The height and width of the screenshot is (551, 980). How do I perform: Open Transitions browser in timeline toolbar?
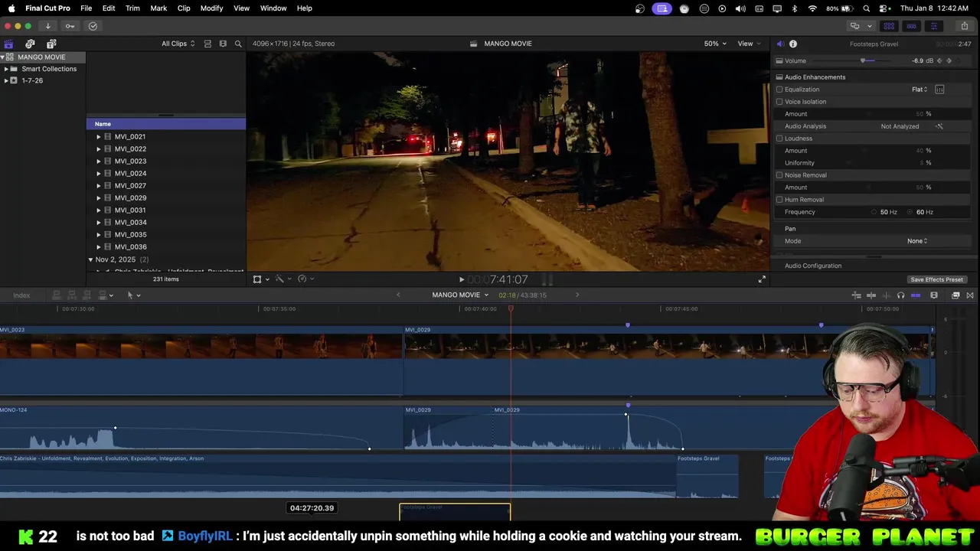pos(970,295)
